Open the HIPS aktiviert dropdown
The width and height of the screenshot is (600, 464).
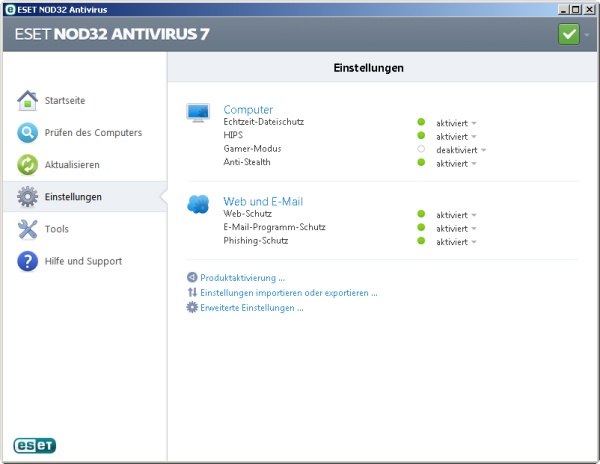coord(456,137)
